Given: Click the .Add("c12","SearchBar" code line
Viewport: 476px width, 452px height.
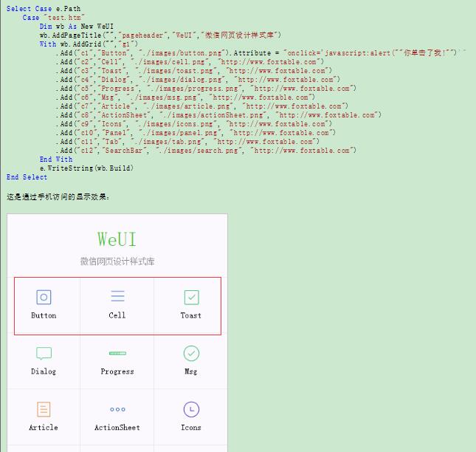Looking at the screenshot, I should pos(206,151).
